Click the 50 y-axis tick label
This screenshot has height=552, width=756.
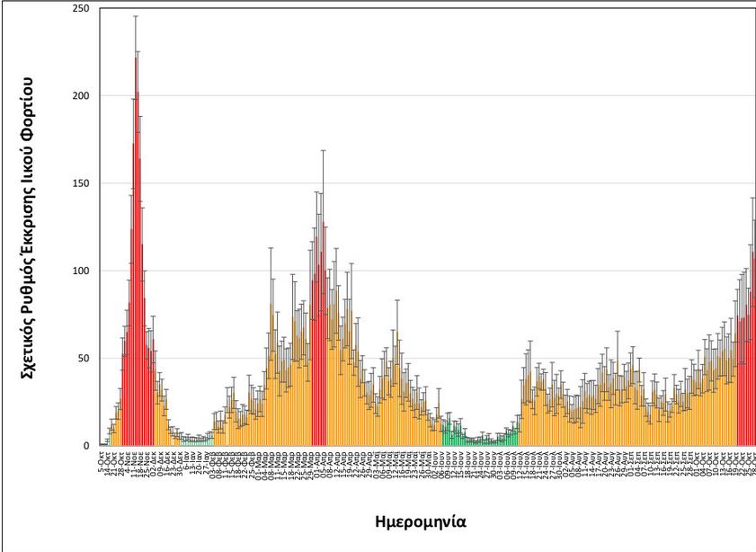coord(84,358)
